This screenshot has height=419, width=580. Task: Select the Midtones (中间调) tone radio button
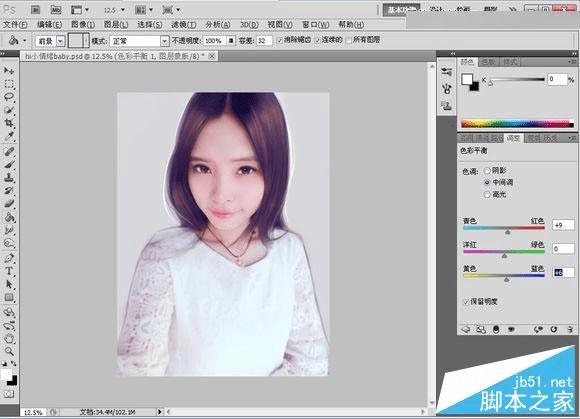(x=487, y=182)
